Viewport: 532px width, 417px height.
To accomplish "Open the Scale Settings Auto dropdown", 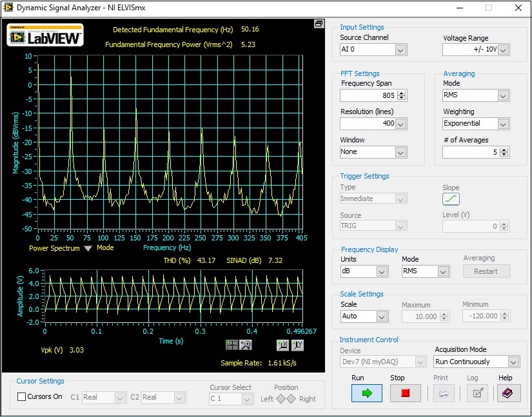I will pos(382,316).
